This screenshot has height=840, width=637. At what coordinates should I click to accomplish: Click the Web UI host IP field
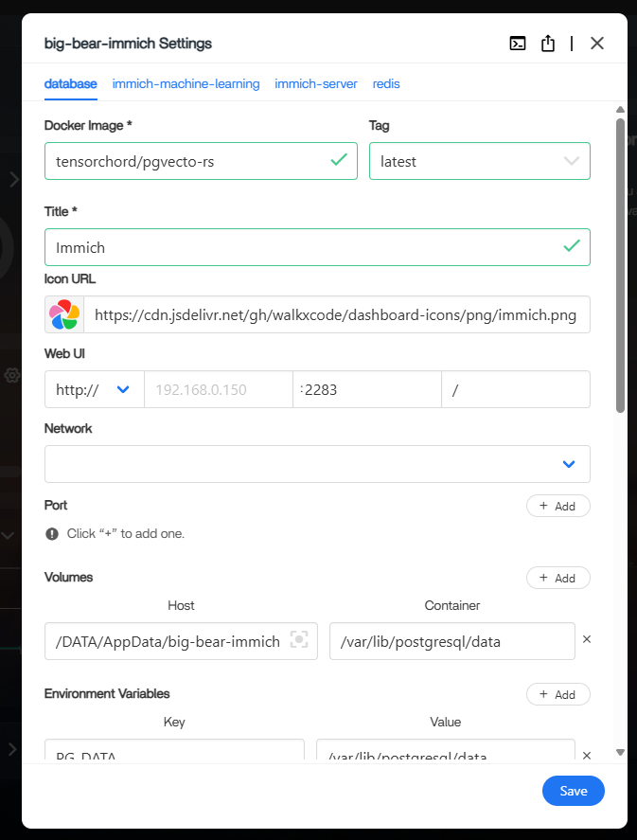point(219,389)
